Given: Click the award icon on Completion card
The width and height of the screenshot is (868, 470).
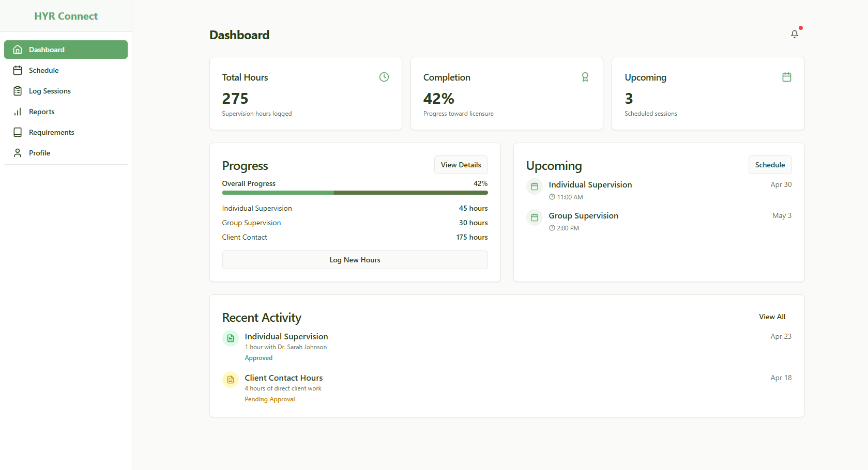Looking at the screenshot, I should pyautogui.click(x=585, y=76).
